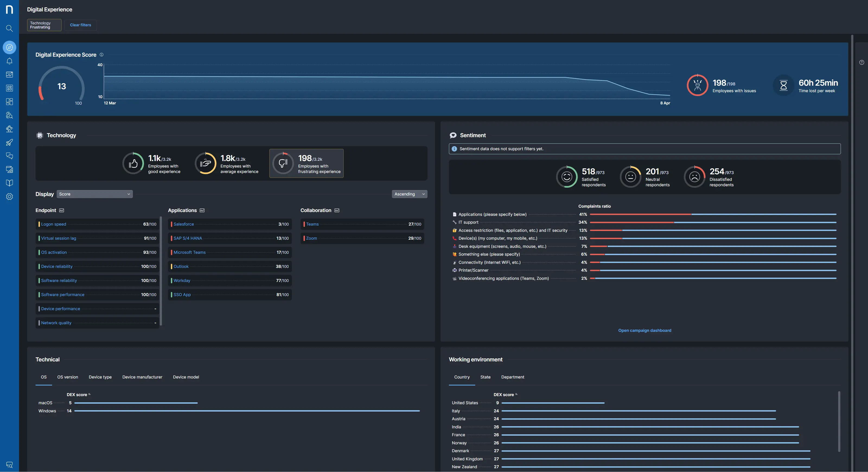The image size is (868, 472).
Task: Open the Logon speed endpoint metric
Action: [x=97, y=224]
